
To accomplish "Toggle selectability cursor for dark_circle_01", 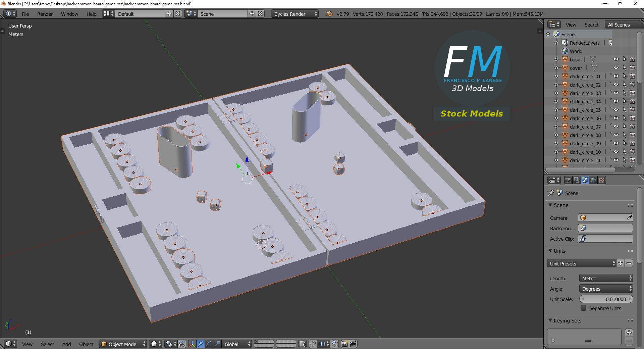I will pos(625,76).
